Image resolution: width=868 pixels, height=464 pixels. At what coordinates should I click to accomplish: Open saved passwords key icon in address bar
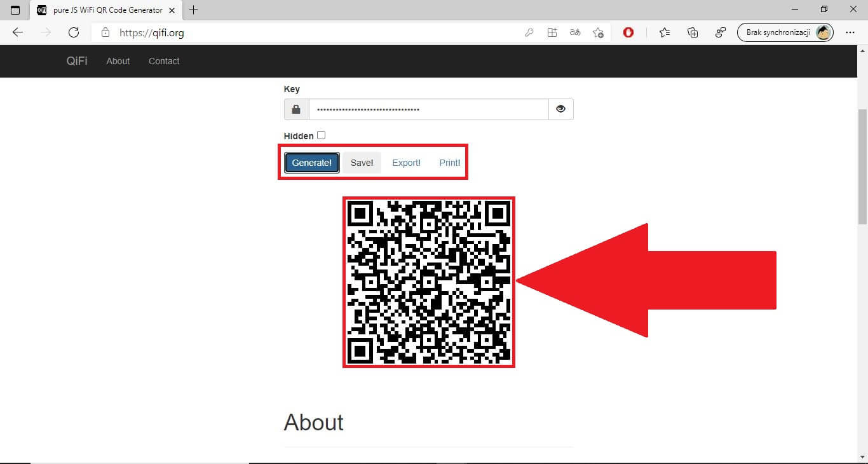tap(529, 32)
